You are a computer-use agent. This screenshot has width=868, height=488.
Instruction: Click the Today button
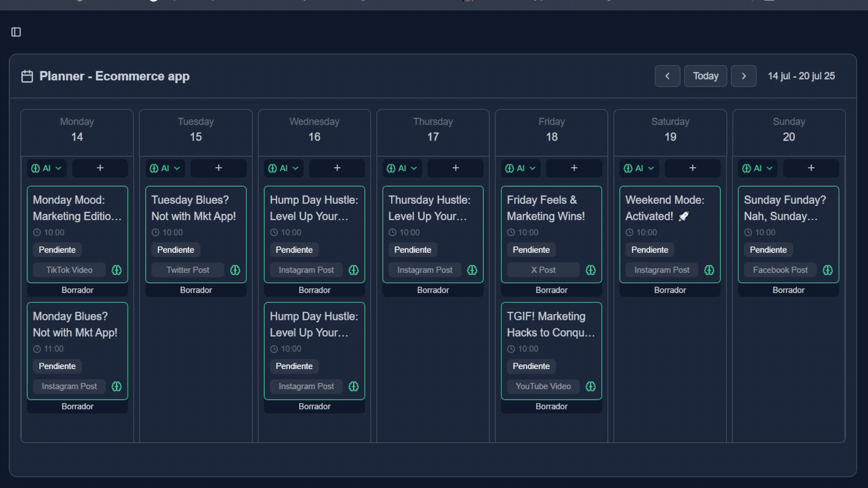pyautogui.click(x=705, y=76)
